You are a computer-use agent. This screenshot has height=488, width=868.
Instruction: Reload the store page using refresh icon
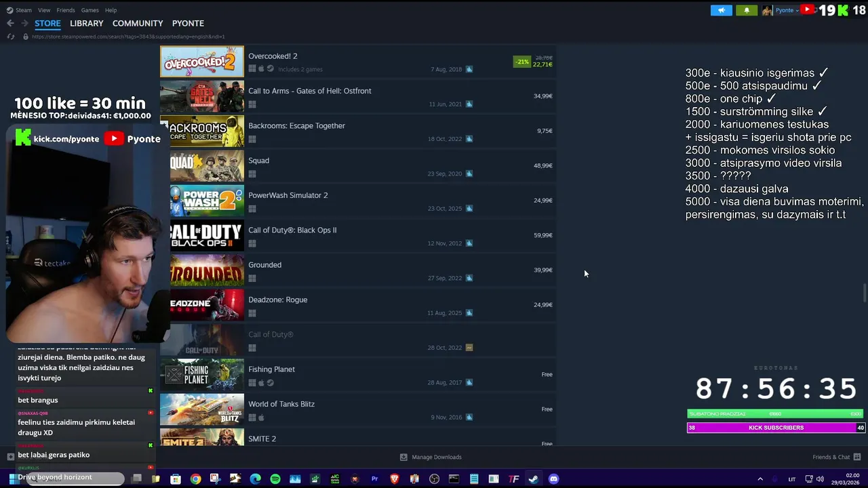tap(10, 37)
